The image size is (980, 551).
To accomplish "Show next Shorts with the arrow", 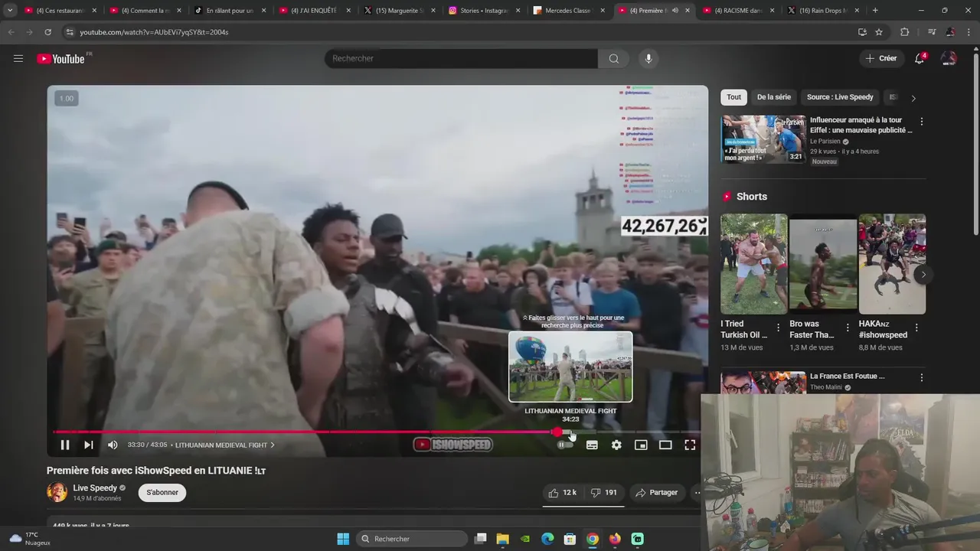I will pos(923,275).
